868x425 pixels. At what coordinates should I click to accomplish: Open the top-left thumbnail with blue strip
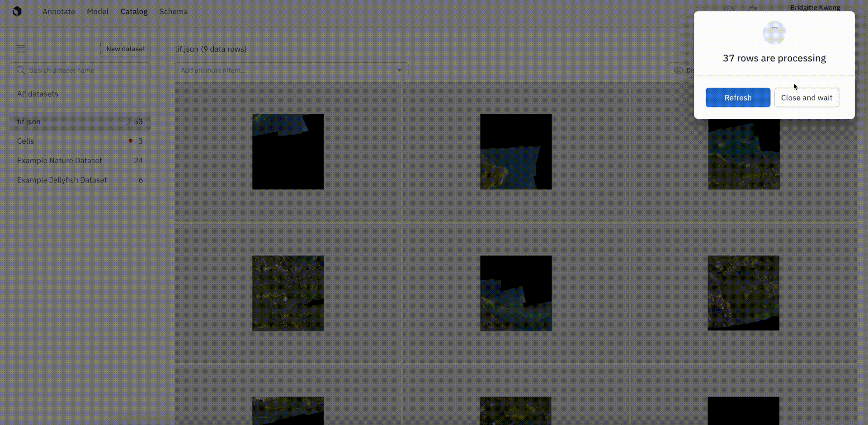pos(288,152)
